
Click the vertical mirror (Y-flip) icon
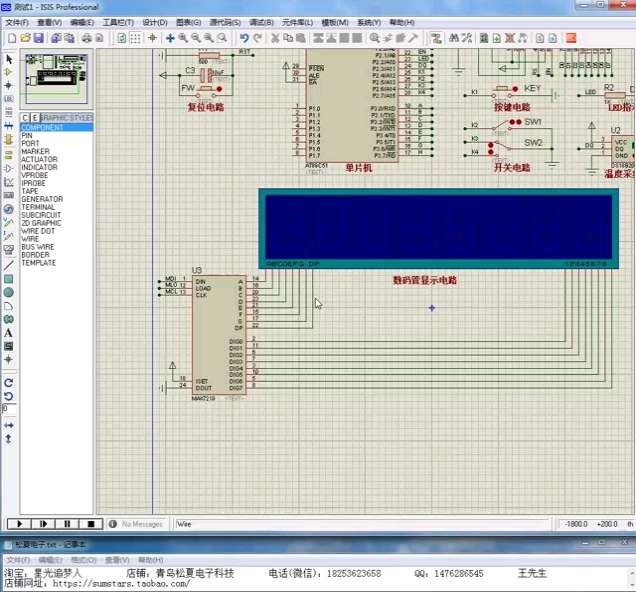tap(9, 439)
